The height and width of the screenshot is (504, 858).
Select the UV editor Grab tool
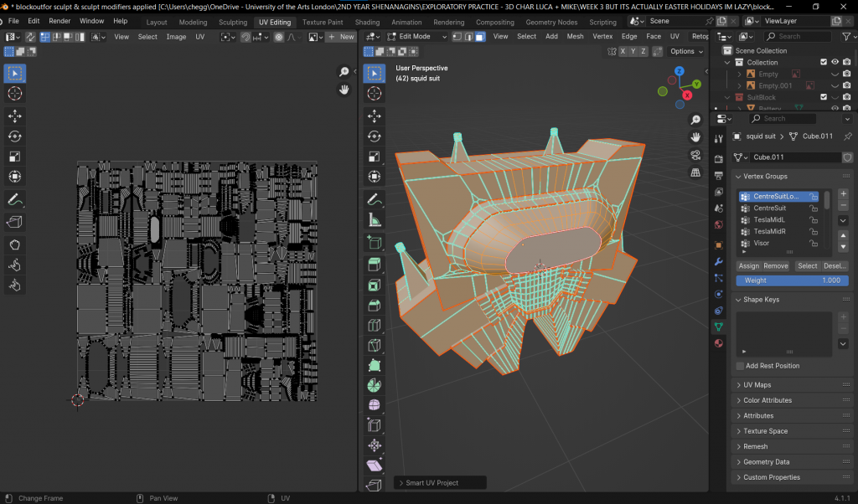click(x=15, y=244)
